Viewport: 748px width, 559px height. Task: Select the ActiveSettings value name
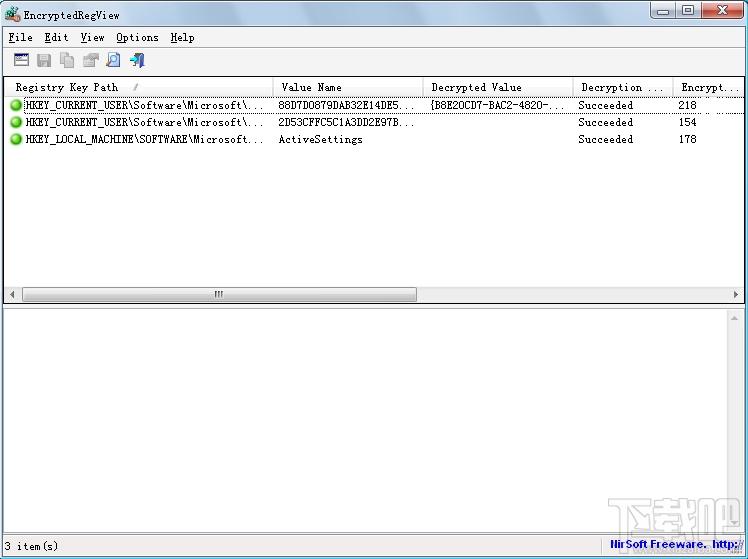(x=321, y=139)
